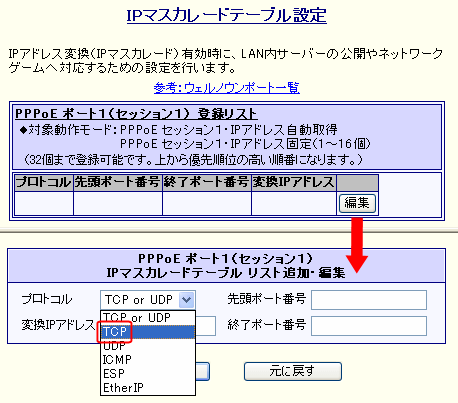
Task: Choose UDP from the protocol list
Action: [x=148, y=346]
